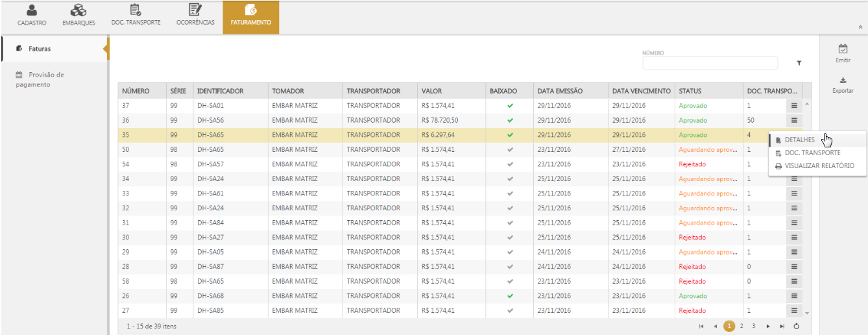Click the filter funnel icon
868x335 pixels.
[799, 63]
